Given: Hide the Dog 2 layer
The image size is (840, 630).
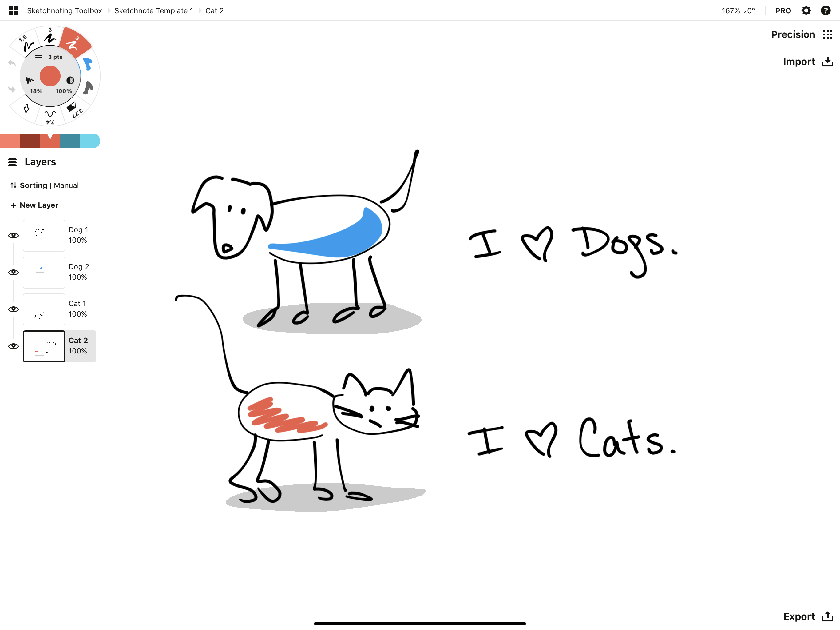Looking at the screenshot, I should point(13,272).
